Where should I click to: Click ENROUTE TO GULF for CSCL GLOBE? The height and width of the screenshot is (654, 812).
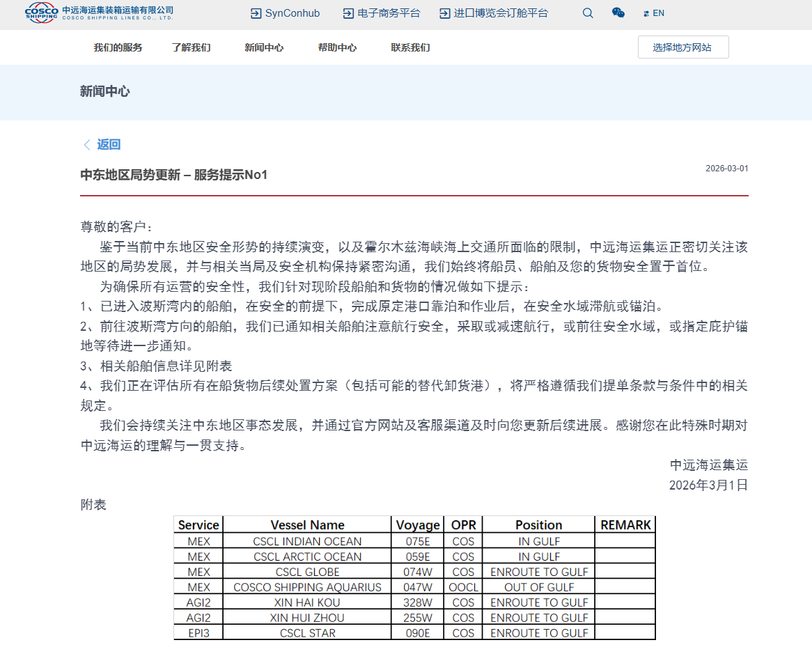coord(538,572)
